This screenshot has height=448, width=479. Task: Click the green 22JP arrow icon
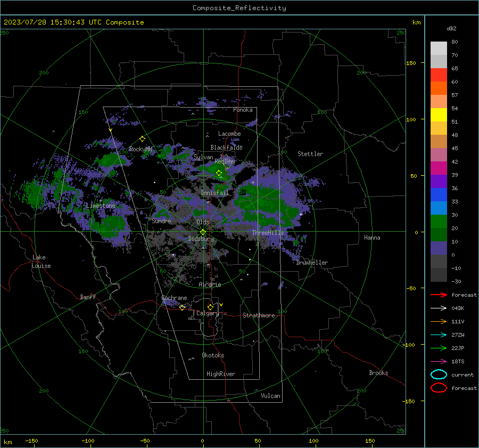[x=439, y=348]
